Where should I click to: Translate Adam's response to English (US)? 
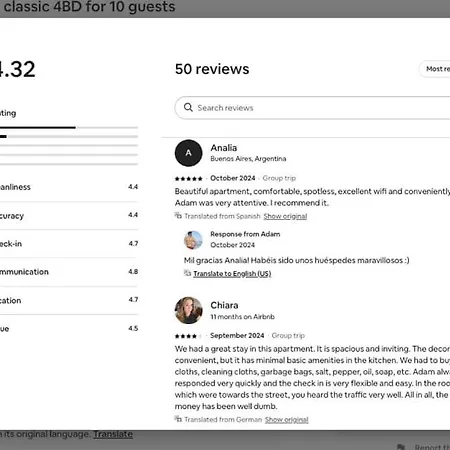[232, 274]
